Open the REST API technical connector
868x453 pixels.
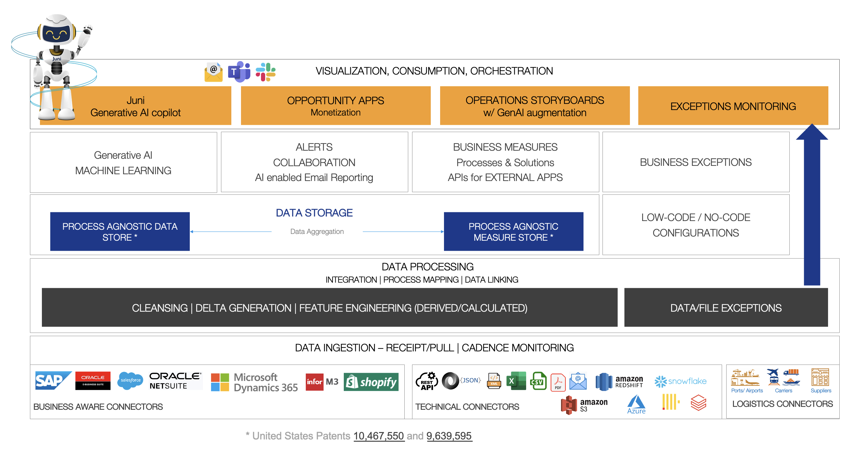427,381
